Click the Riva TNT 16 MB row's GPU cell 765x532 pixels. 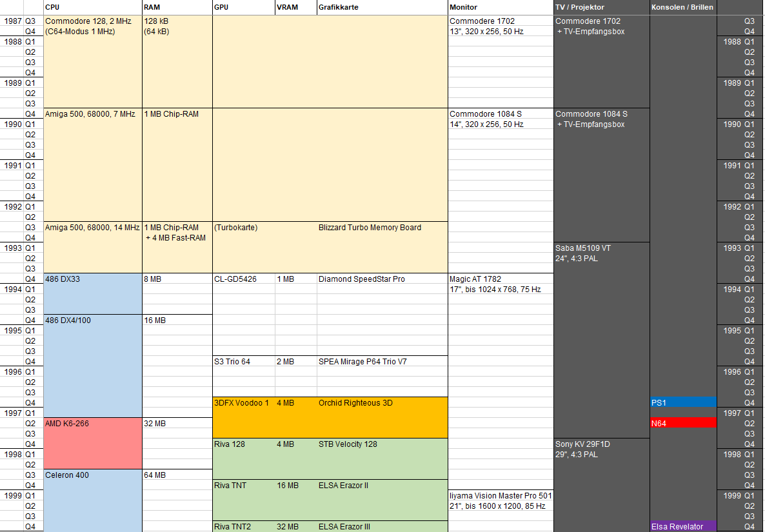pos(243,485)
